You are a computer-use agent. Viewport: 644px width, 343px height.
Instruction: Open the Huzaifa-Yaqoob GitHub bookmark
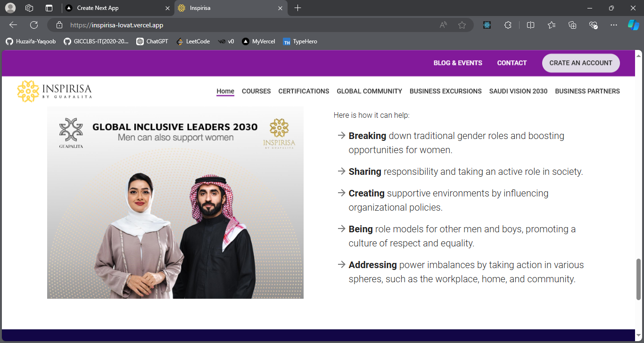31,41
